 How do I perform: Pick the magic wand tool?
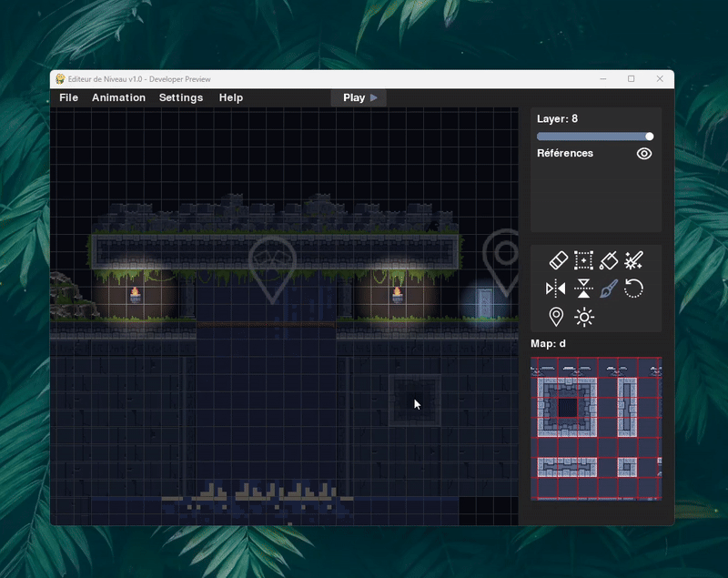point(633,260)
